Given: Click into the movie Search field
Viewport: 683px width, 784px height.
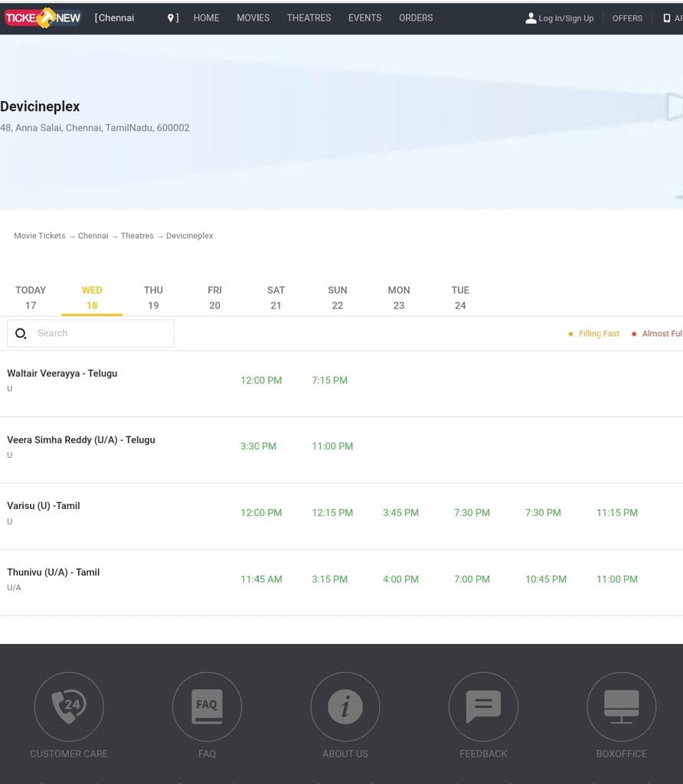Looking at the screenshot, I should click(x=90, y=334).
